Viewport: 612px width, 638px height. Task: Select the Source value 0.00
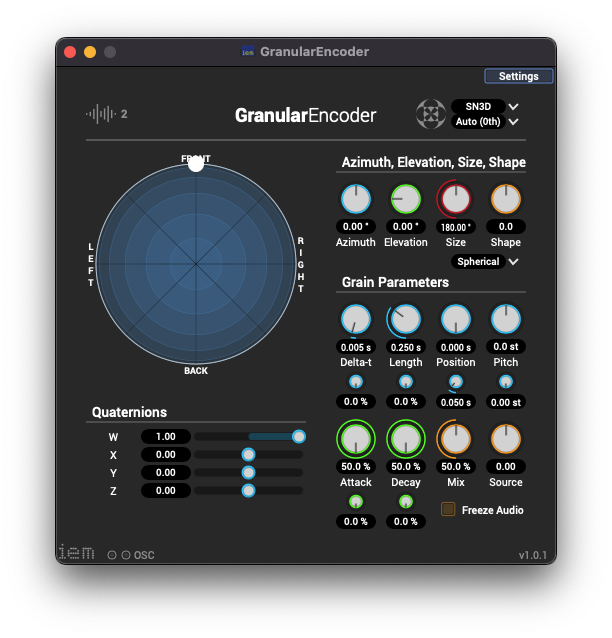[x=506, y=467]
